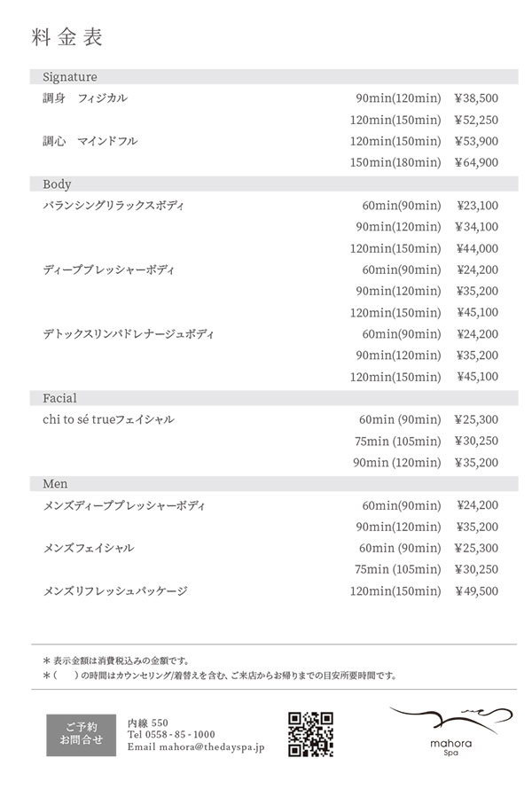Click the 内線 550 extension number
This screenshot has height=797, width=532.
tap(148, 722)
